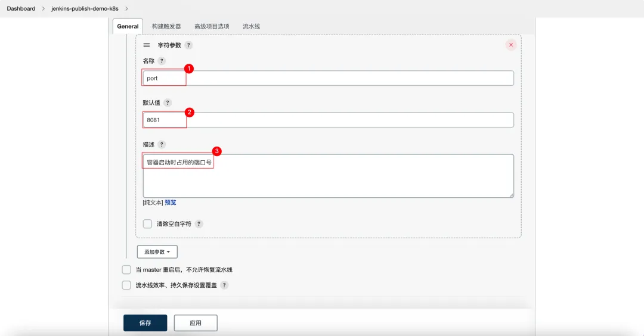This screenshot has height=336, width=644.
Task: Click the 保存 button
Action: pyautogui.click(x=145, y=323)
